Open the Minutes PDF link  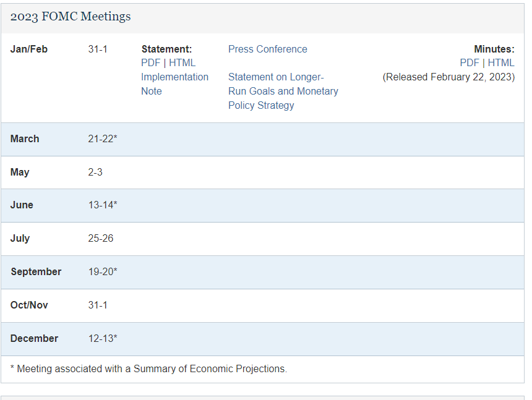pyautogui.click(x=469, y=63)
